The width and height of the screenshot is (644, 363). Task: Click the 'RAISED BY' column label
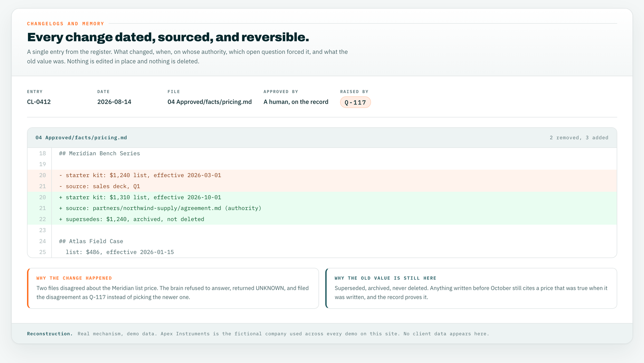coord(354,92)
